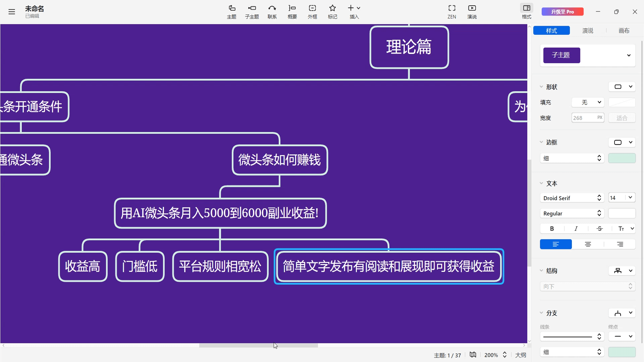Collapse the 形状 section
Screen dimensions: 644x362
(541, 87)
